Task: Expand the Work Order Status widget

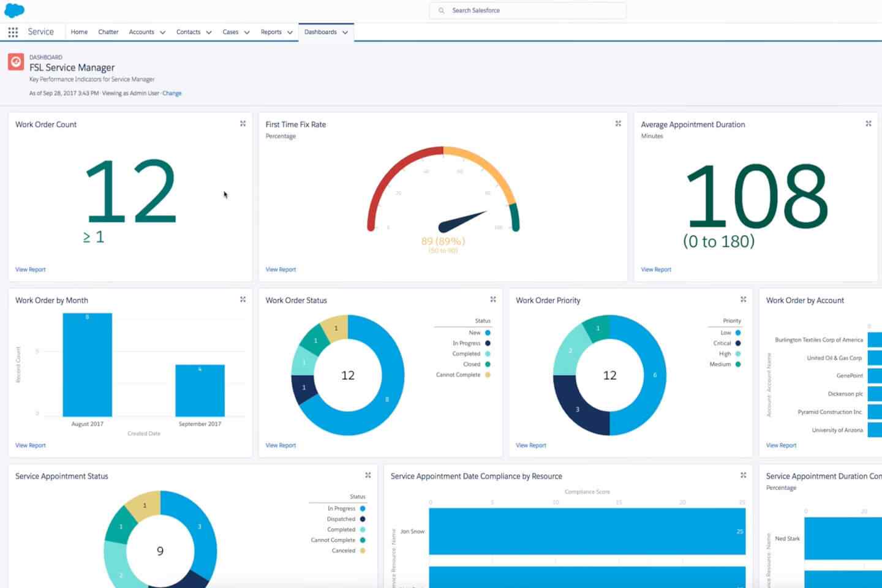Action: pyautogui.click(x=493, y=300)
